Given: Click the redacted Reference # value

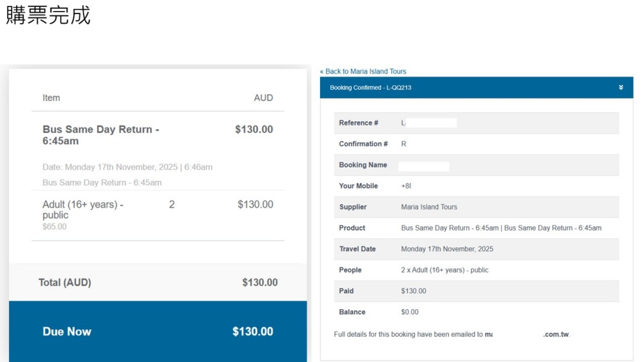Looking at the screenshot, I should click(429, 123).
